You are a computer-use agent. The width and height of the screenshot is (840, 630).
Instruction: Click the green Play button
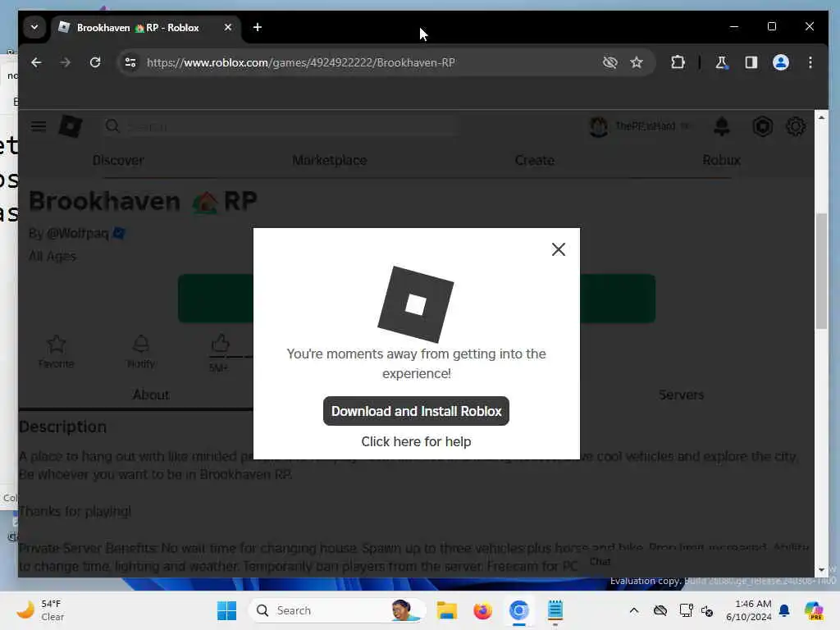pyautogui.click(x=416, y=299)
